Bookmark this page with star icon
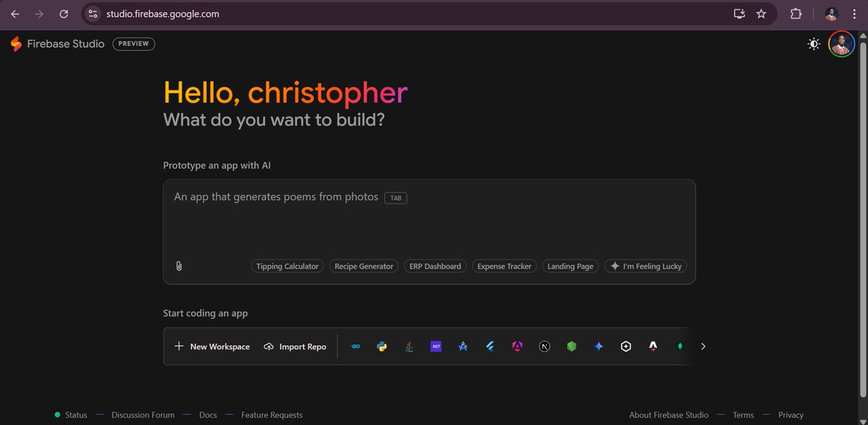The height and width of the screenshot is (425, 868). click(x=761, y=14)
